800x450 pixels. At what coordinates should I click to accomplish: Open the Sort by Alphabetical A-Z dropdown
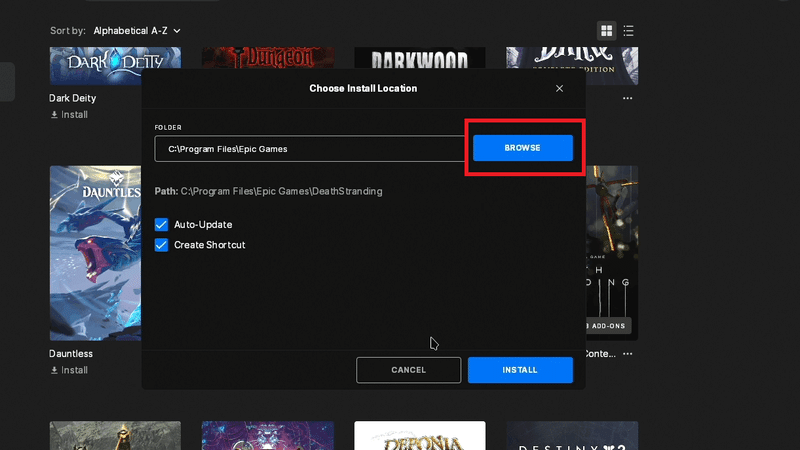pos(137,31)
